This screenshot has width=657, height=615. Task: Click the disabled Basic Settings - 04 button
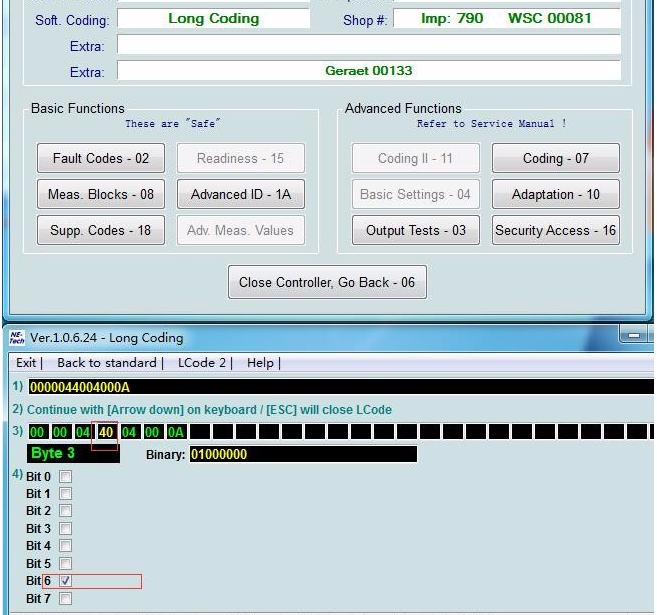pos(416,194)
